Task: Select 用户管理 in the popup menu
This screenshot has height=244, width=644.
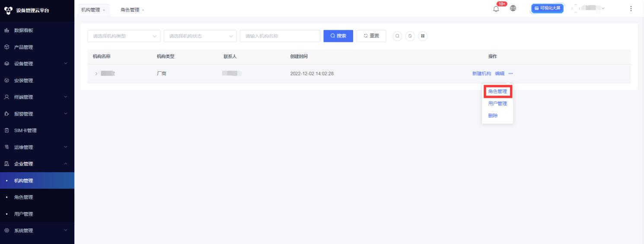Action: pos(497,103)
